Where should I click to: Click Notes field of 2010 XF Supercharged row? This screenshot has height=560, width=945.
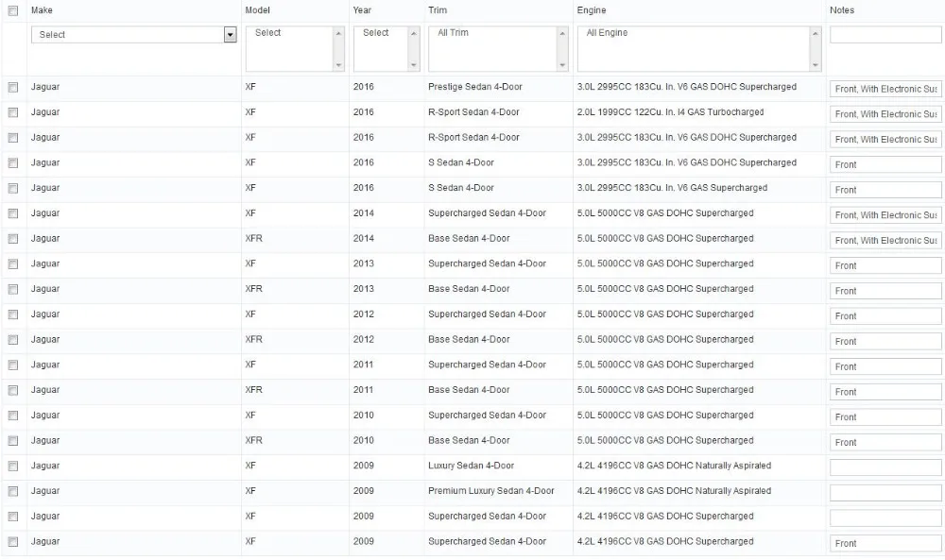[x=885, y=416]
